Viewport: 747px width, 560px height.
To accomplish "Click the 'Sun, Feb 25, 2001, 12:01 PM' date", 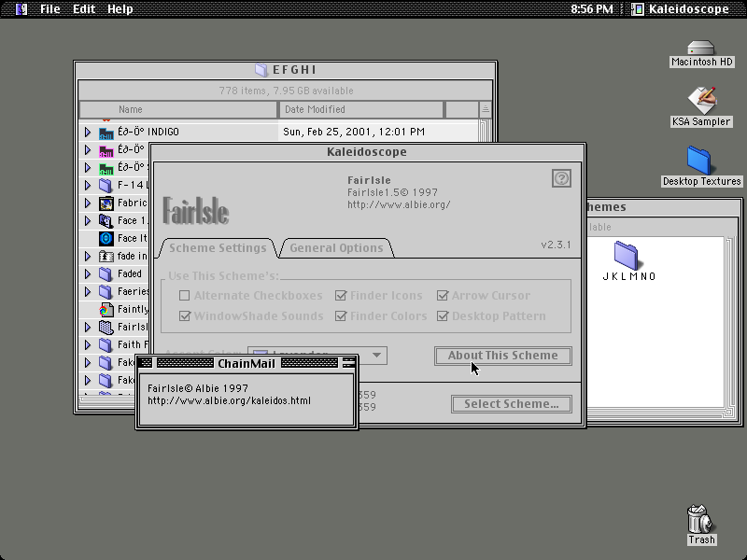I will [354, 132].
